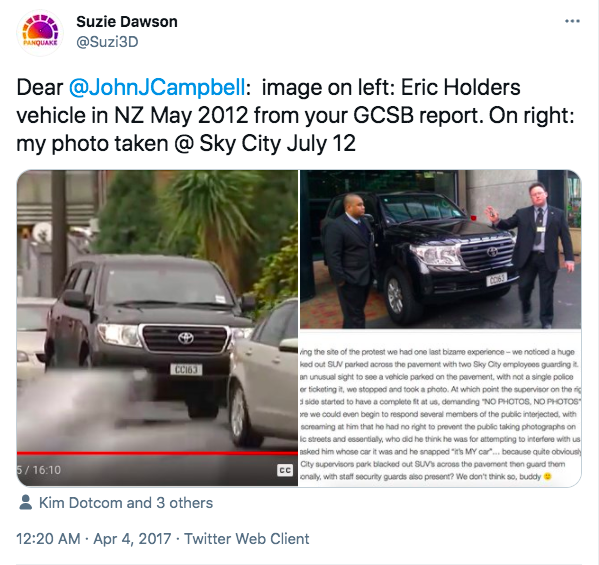Open the Kim Dotcom and 3 others tag list
This screenshot has width=599, height=565.
click(x=126, y=503)
